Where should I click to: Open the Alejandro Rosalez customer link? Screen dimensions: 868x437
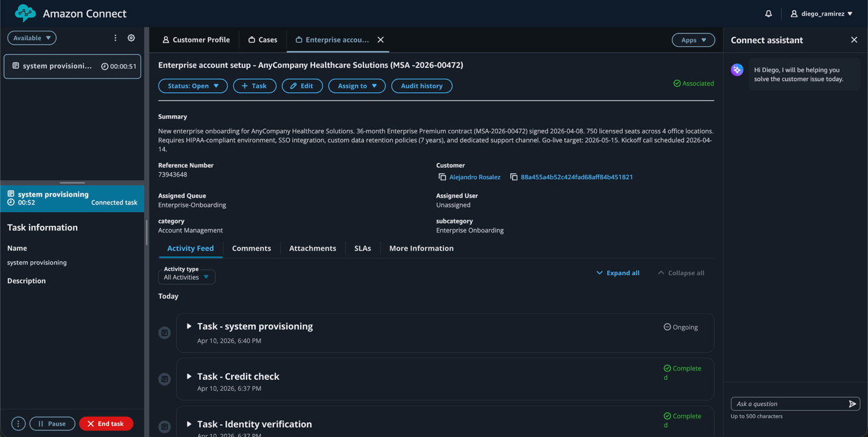475,177
